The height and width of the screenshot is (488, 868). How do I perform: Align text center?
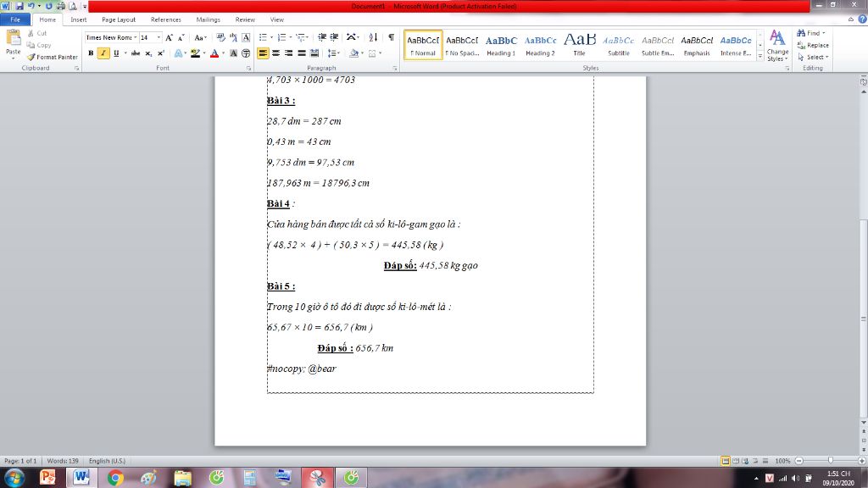pos(275,53)
